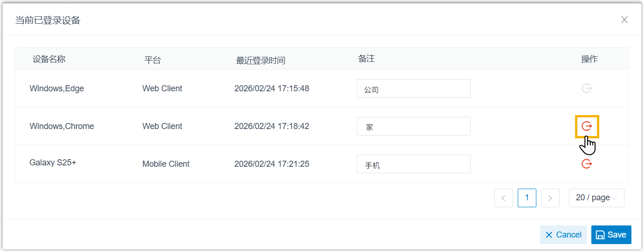Click the 操作 column header
The image size is (644, 252).
589,59
